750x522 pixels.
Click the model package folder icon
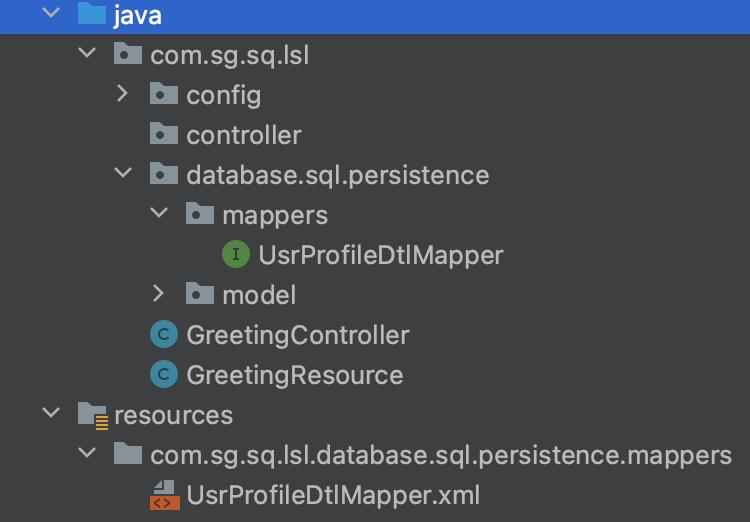click(x=200, y=295)
